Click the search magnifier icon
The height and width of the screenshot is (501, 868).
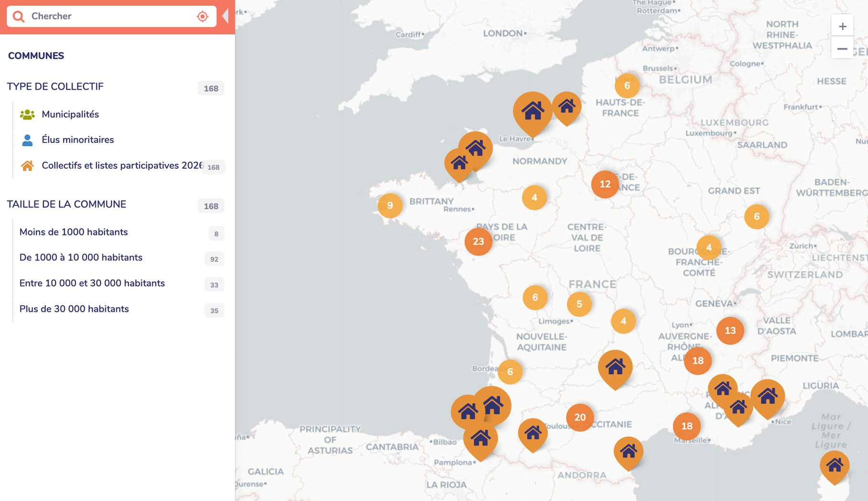click(x=19, y=17)
